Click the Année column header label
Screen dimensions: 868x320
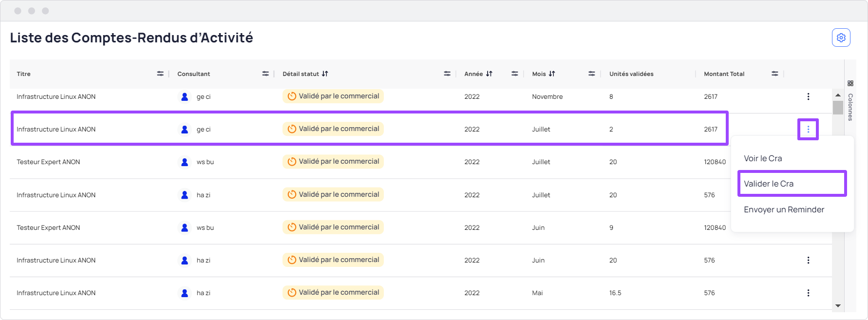click(473, 74)
